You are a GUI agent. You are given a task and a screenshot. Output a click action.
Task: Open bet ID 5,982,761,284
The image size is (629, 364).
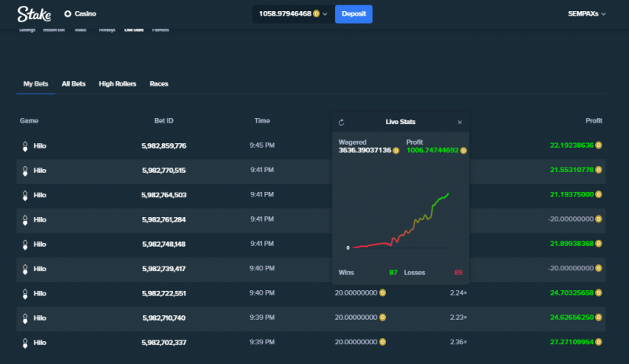tap(164, 219)
